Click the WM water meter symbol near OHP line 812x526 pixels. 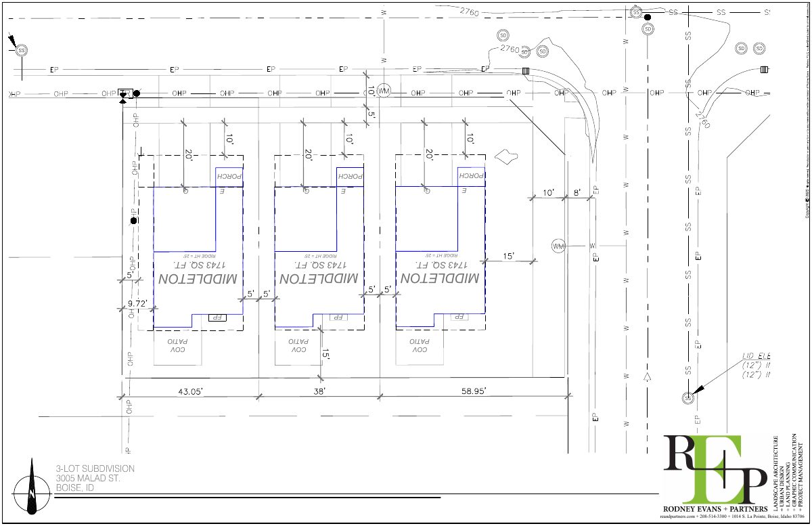click(384, 91)
